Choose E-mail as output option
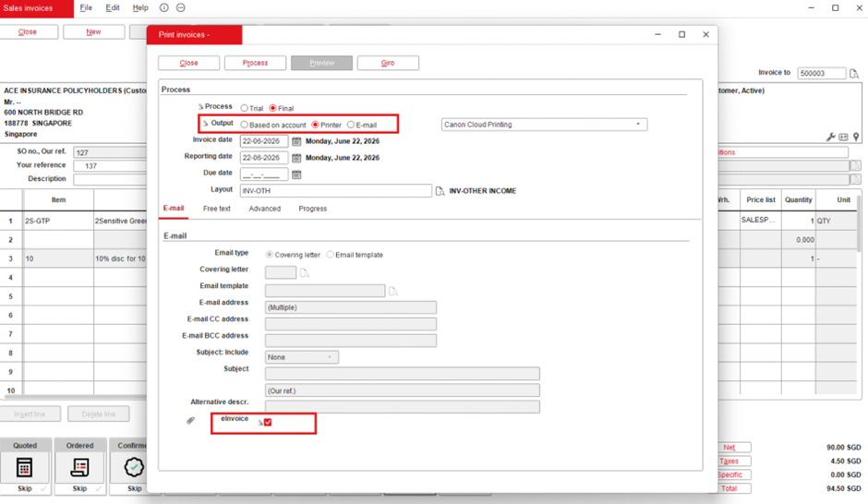The width and height of the screenshot is (868, 504). [x=350, y=125]
